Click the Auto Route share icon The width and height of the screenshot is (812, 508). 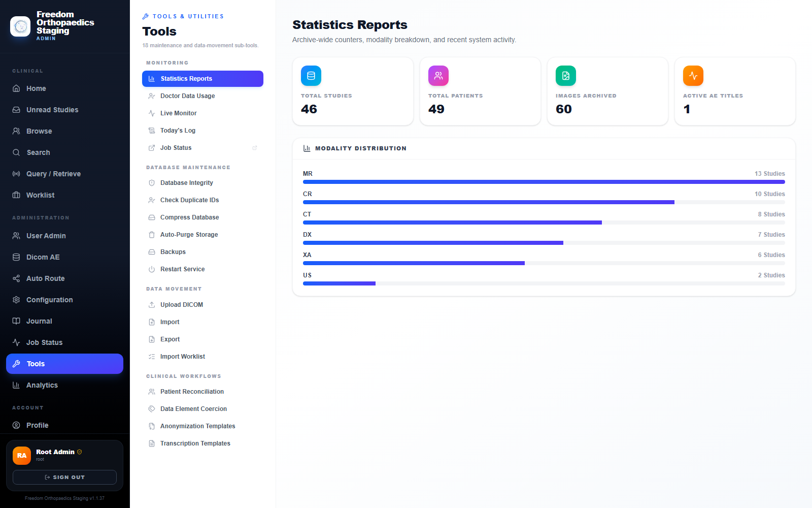point(16,278)
